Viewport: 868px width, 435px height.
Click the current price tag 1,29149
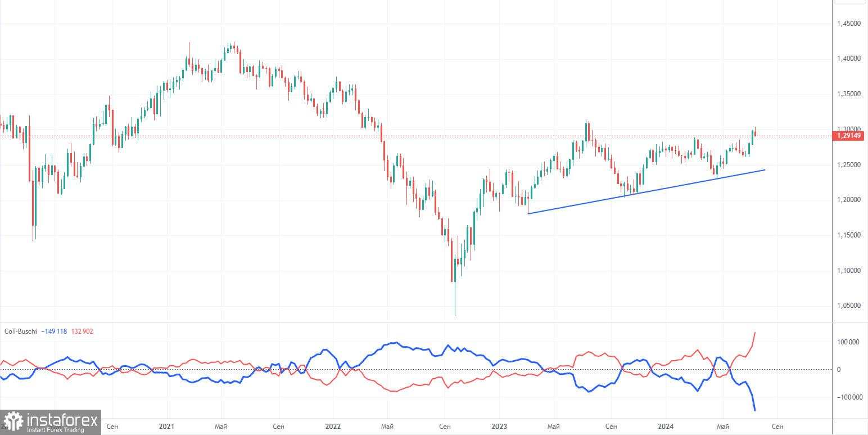(x=849, y=136)
